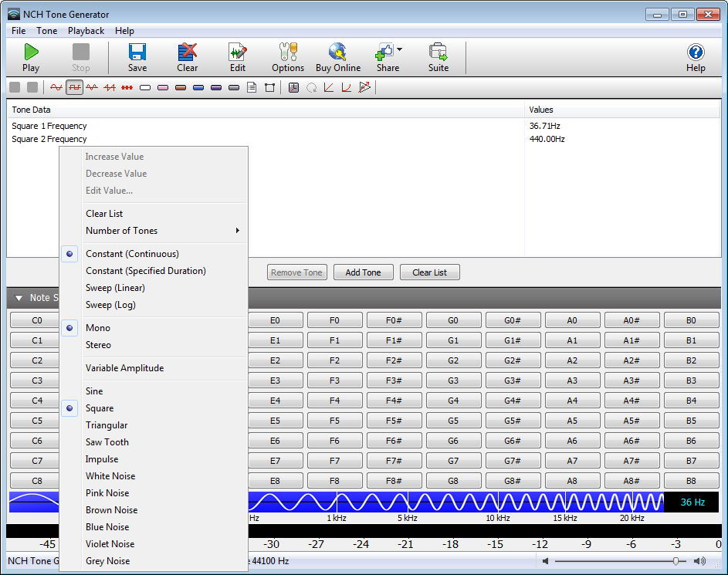Expand the Number of Tones submenu
Viewport: 728px width, 575px height.
(x=153, y=231)
